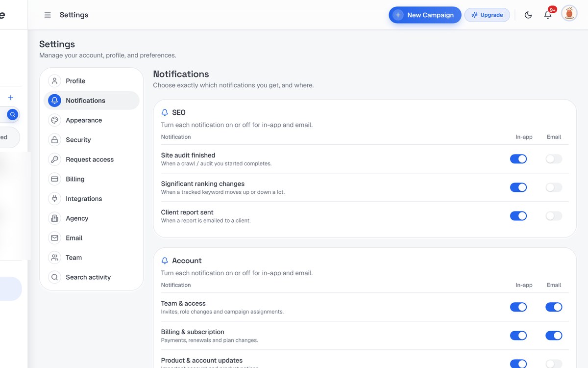Screen dimensions: 588x368
Task: Click the Notifications bell sidebar icon
Action: pos(54,101)
